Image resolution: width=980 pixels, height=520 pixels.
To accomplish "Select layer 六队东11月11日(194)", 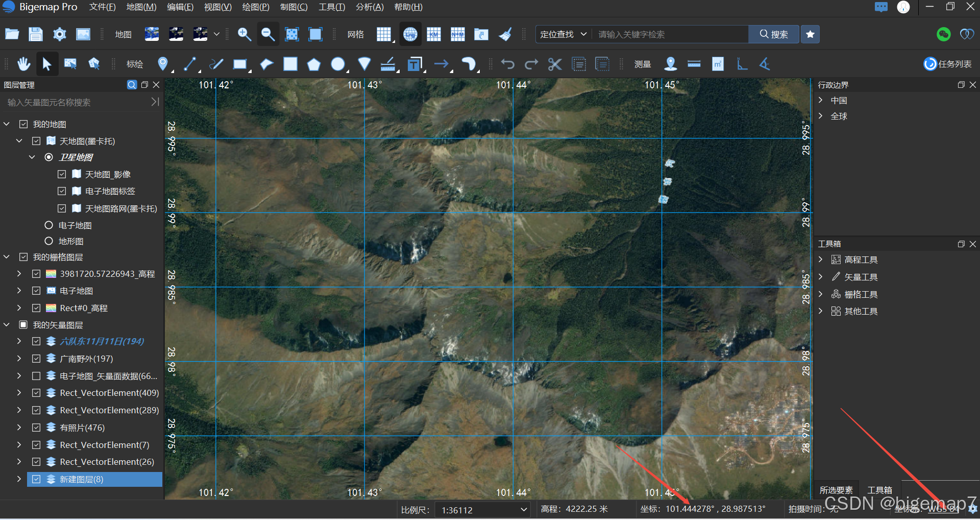I will (x=102, y=341).
